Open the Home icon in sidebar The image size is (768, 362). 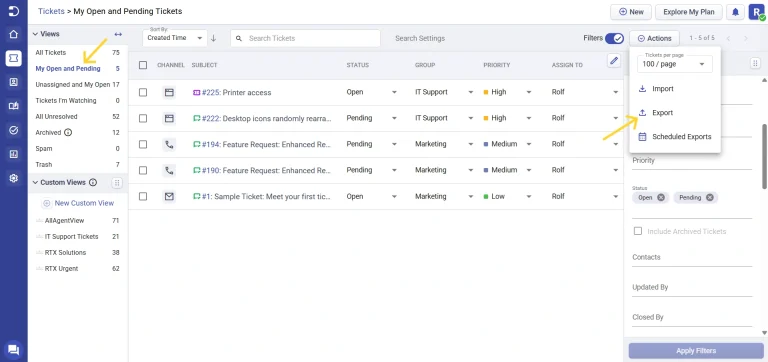(x=14, y=34)
